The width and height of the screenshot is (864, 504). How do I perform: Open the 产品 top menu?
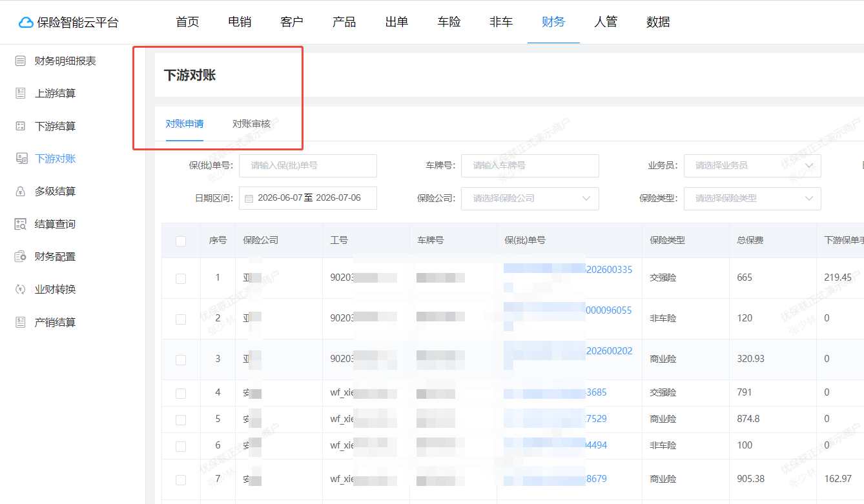click(344, 22)
